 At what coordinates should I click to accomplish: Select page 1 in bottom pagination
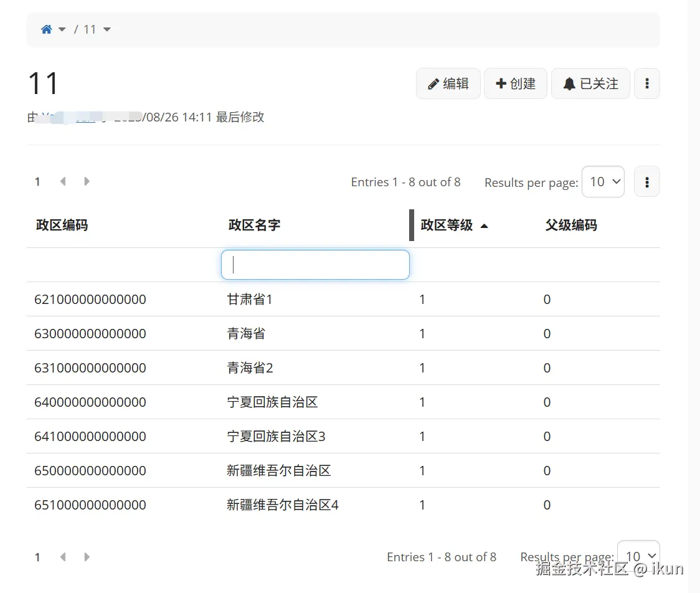click(x=37, y=556)
